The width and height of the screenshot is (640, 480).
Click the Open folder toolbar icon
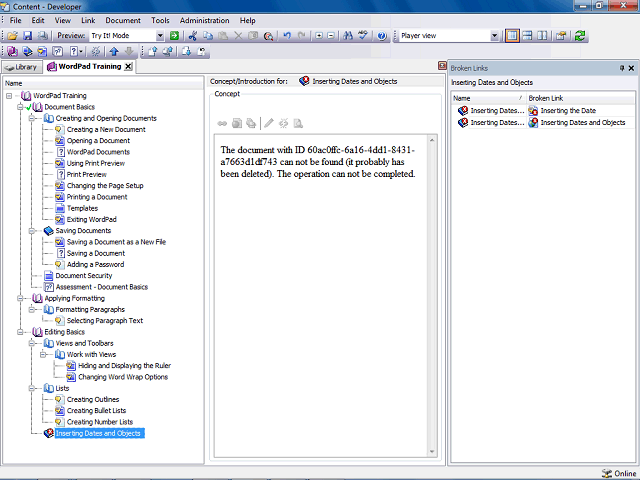[12, 36]
